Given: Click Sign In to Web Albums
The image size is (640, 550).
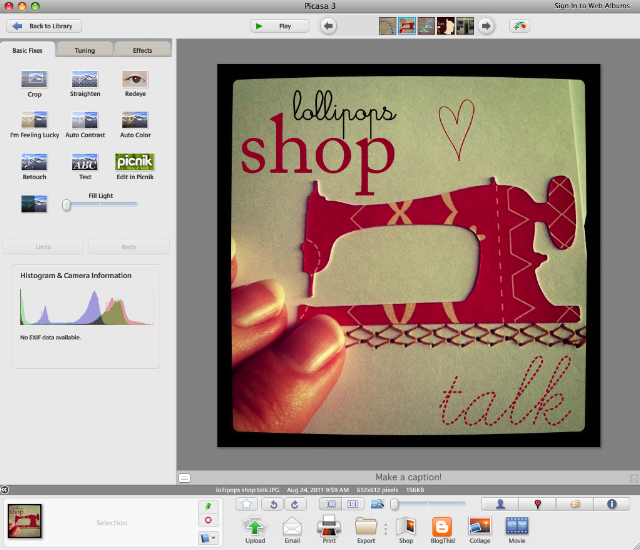Looking at the screenshot, I should click(592, 6).
